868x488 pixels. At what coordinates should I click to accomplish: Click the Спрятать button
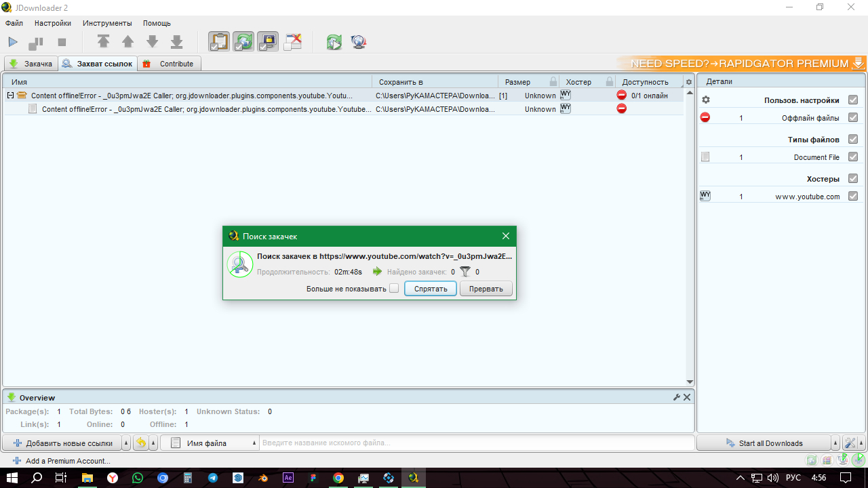click(x=431, y=289)
